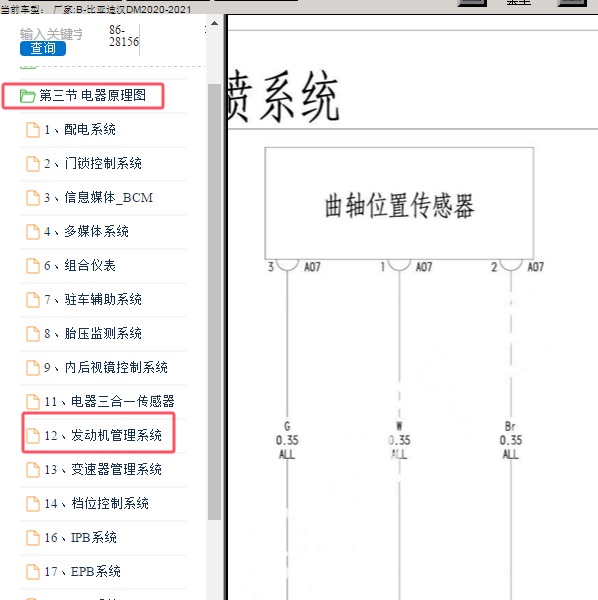Click the 查询 search button
598x600 pixels.
pos(43,48)
